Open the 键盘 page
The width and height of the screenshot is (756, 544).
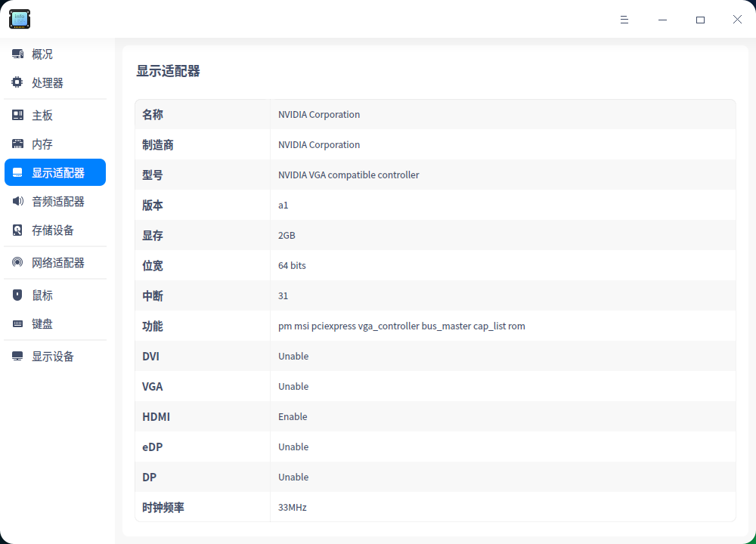(55, 324)
